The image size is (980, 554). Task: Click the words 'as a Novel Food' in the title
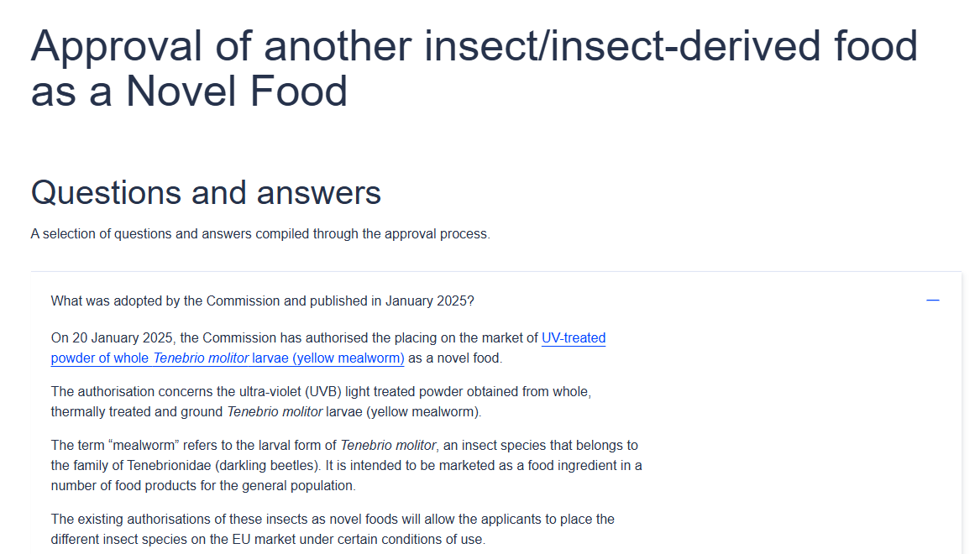click(x=189, y=91)
